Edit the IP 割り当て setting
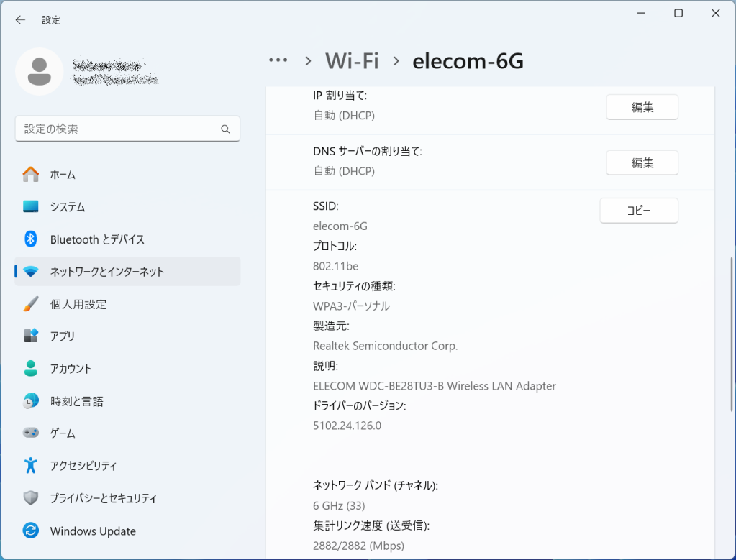The width and height of the screenshot is (736, 560). (x=641, y=106)
